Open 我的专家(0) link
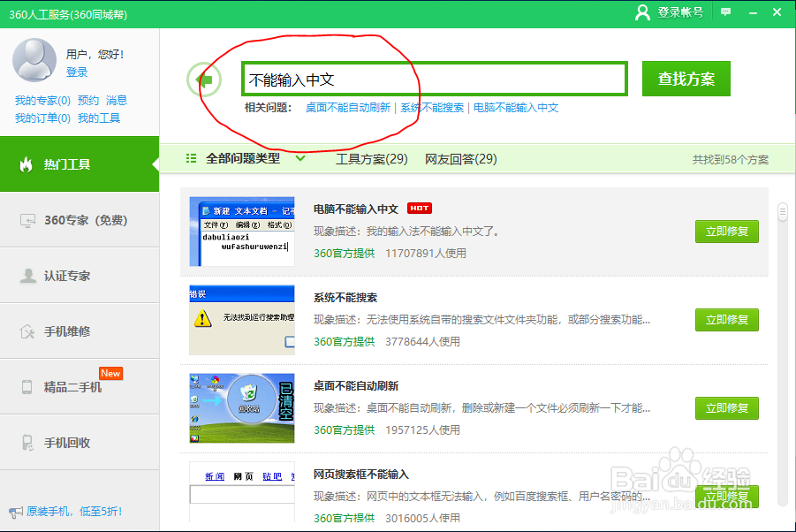Viewport: 796px width, 532px height. tap(42, 101)
